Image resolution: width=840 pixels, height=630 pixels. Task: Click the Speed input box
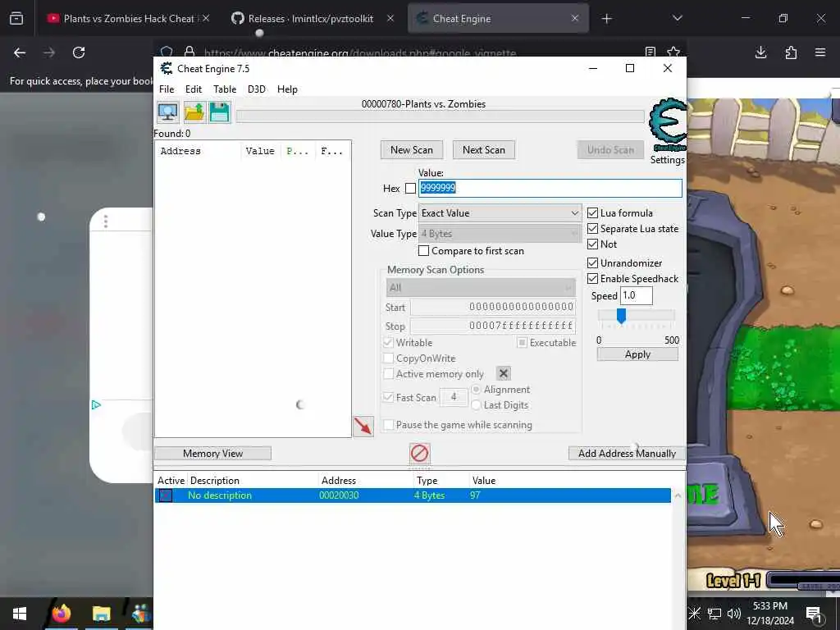tap(637, 295)
